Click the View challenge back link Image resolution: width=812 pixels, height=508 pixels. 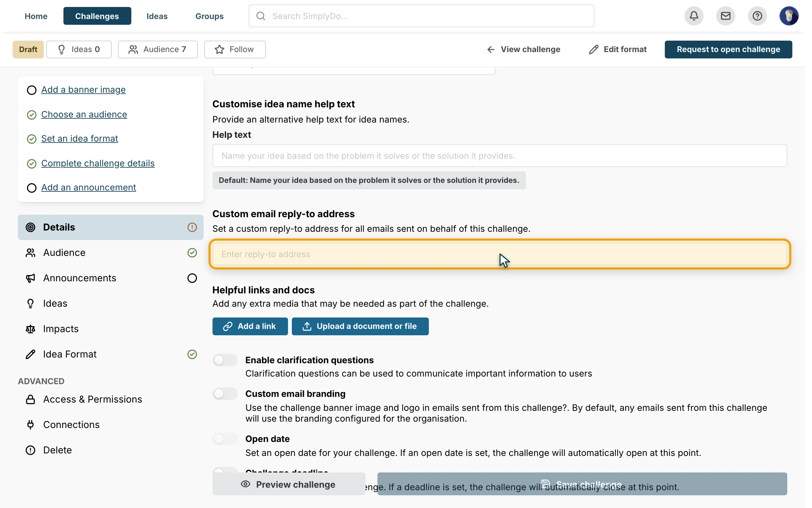click(523, 50)
